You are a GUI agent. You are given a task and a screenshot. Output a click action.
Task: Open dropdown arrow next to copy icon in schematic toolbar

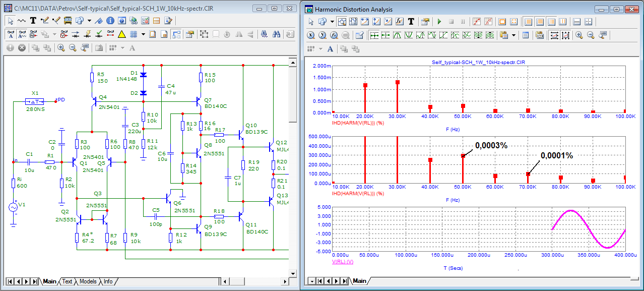coord(89,21)
